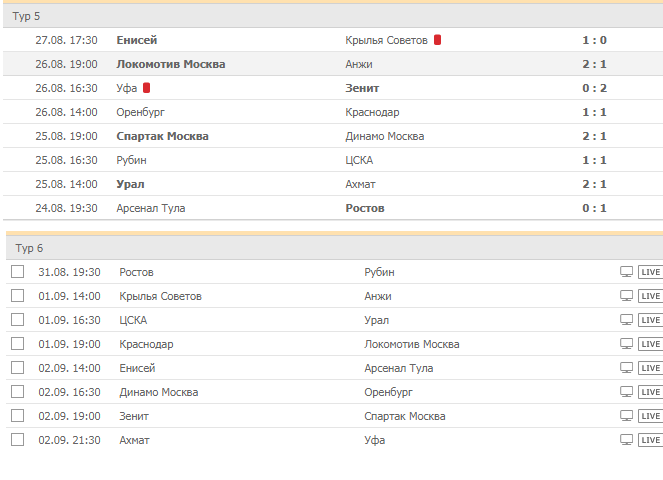This screenshot has height=480, width=663.
Task: Click red card icon next to Крылья Советов
Action: 437,40
